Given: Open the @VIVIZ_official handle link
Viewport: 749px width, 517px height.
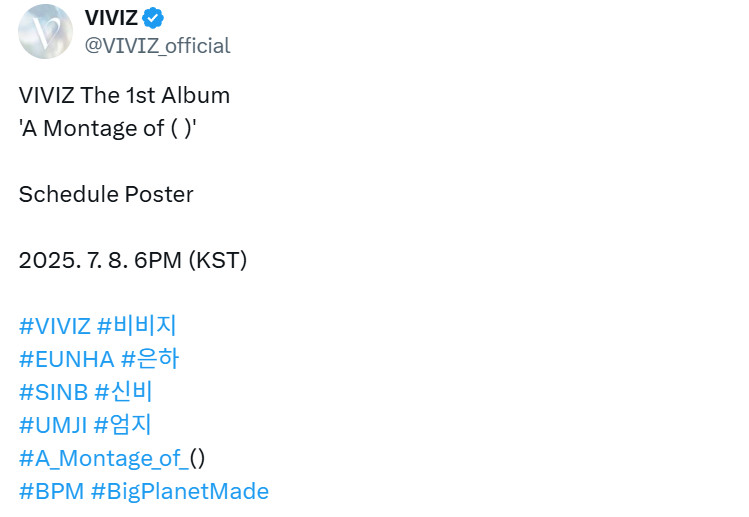Looking at the screenshot, I should pyautogui.click(x=157, y=45).
